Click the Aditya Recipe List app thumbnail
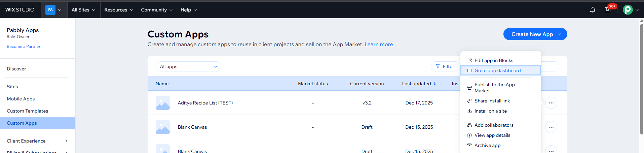Image resolution: width=644 pixels, height=153 pixels. tap(163, 103)
